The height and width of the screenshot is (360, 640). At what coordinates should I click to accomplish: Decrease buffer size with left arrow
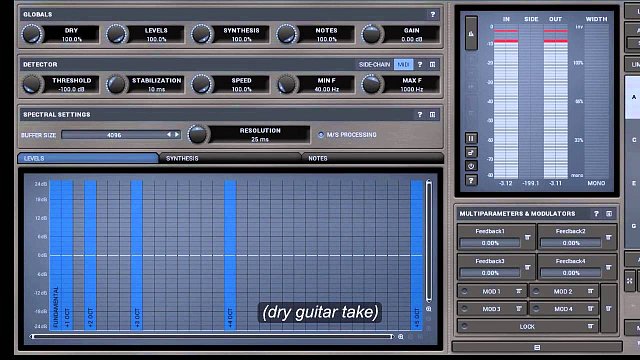coord(169,134)
